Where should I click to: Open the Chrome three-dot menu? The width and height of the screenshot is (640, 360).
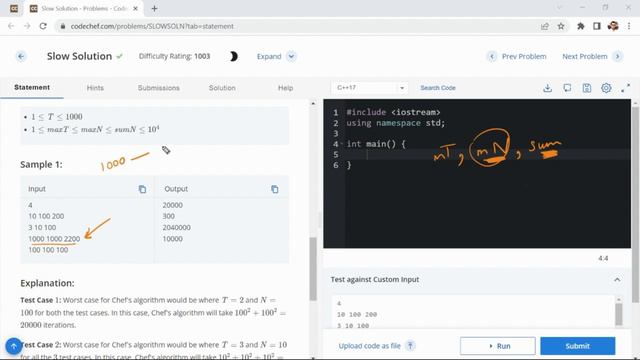[x=629, y=26]
